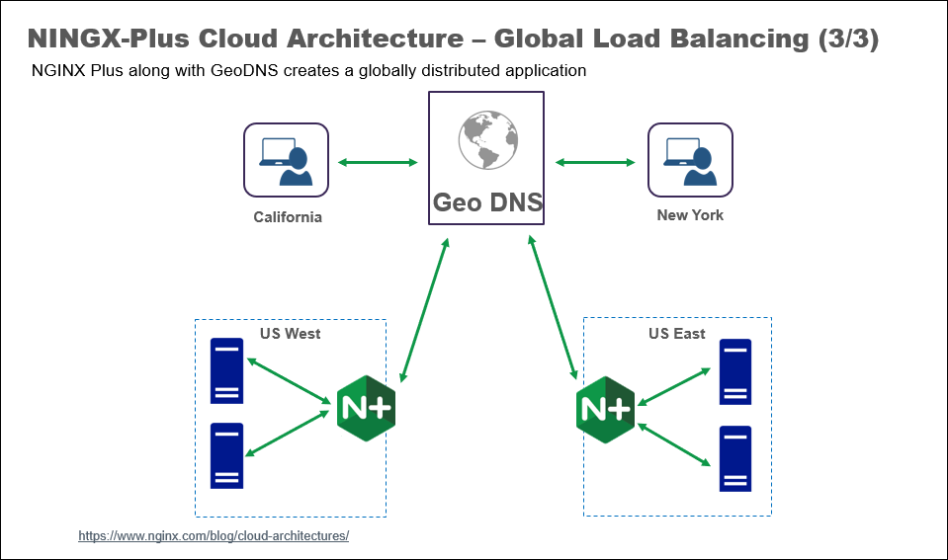Screen dimensions: 948x560
Task: Click the 'US East' region label
Action: coord(676,334)
